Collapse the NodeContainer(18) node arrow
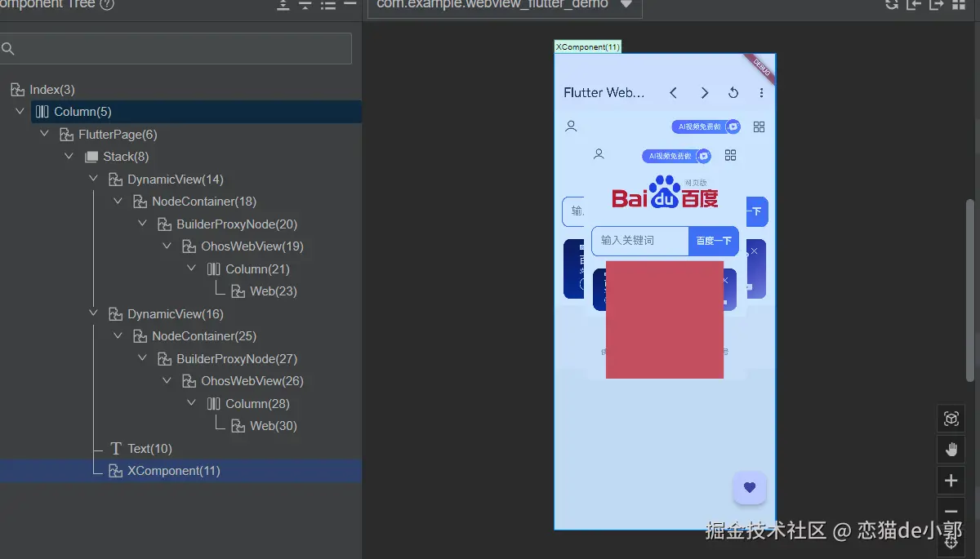Viewport: 980px width, 559px height. [x=118, y=201]
